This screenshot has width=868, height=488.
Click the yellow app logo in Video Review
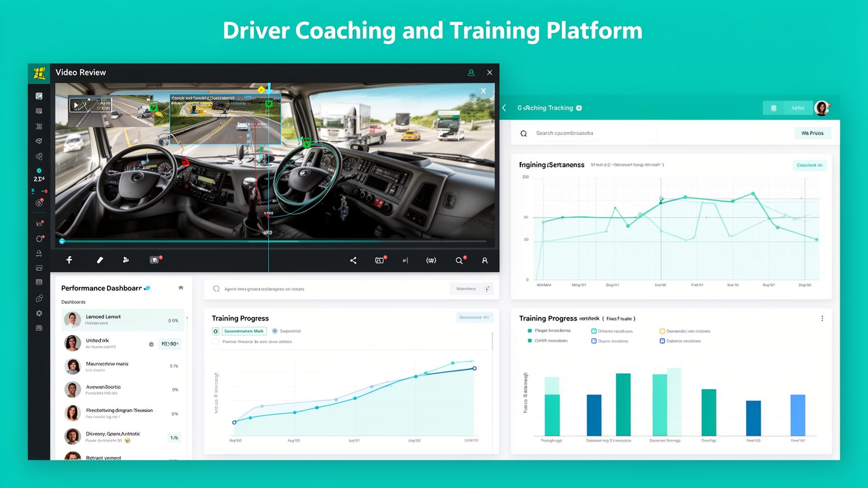(39, 73)
